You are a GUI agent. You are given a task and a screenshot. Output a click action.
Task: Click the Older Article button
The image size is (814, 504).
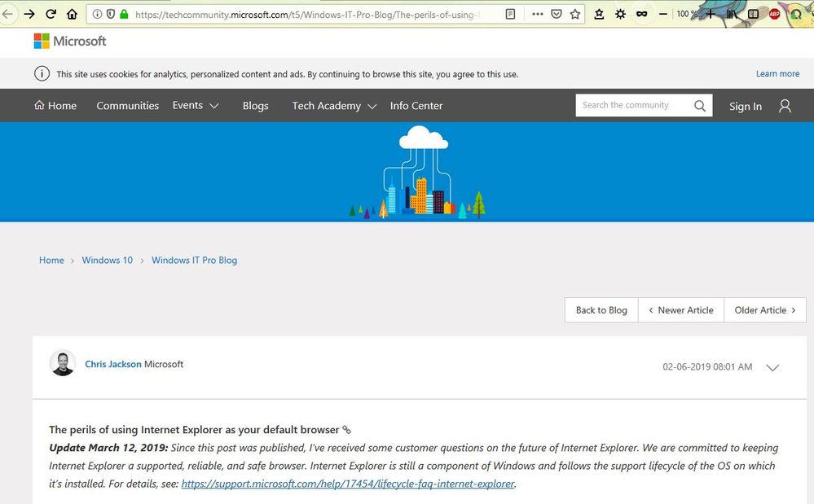coord(764,310)
